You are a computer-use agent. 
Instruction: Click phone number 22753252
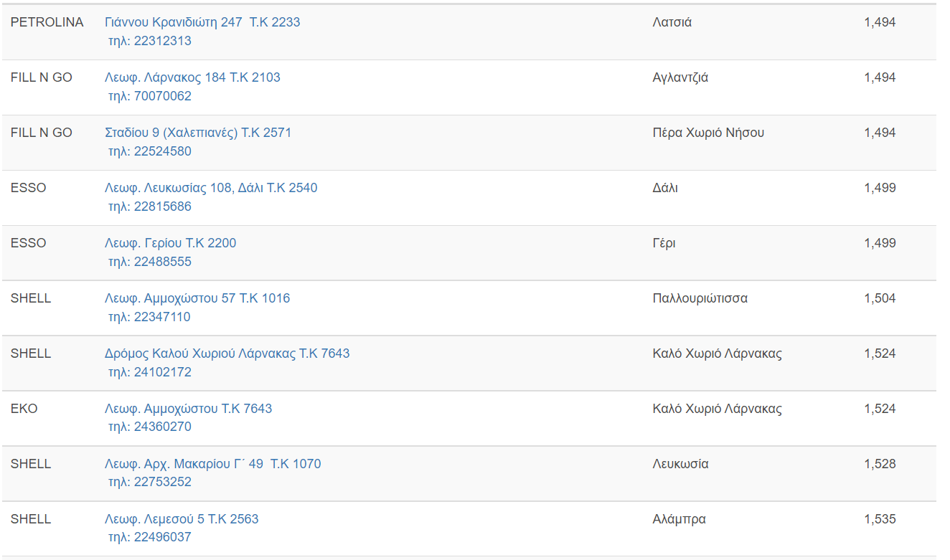coord(163,482)
